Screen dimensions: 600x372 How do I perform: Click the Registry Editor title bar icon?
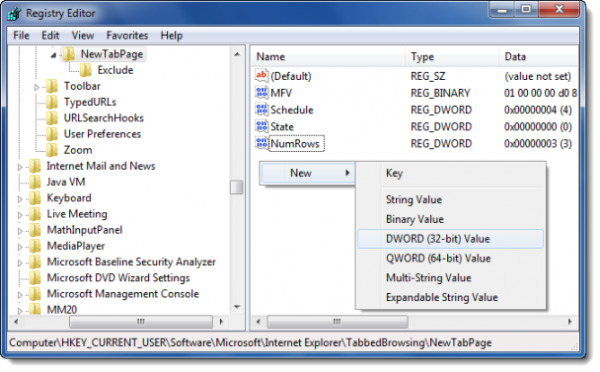(15, 14)
